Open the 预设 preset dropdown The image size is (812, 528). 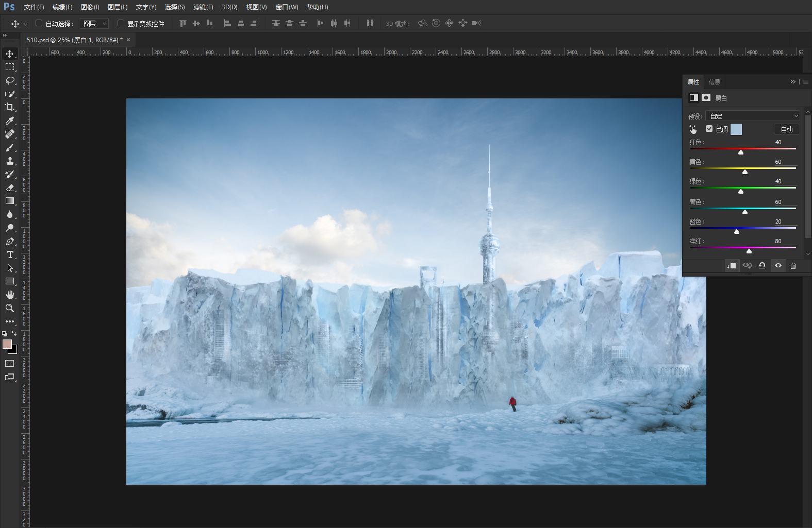coord(752,116)
